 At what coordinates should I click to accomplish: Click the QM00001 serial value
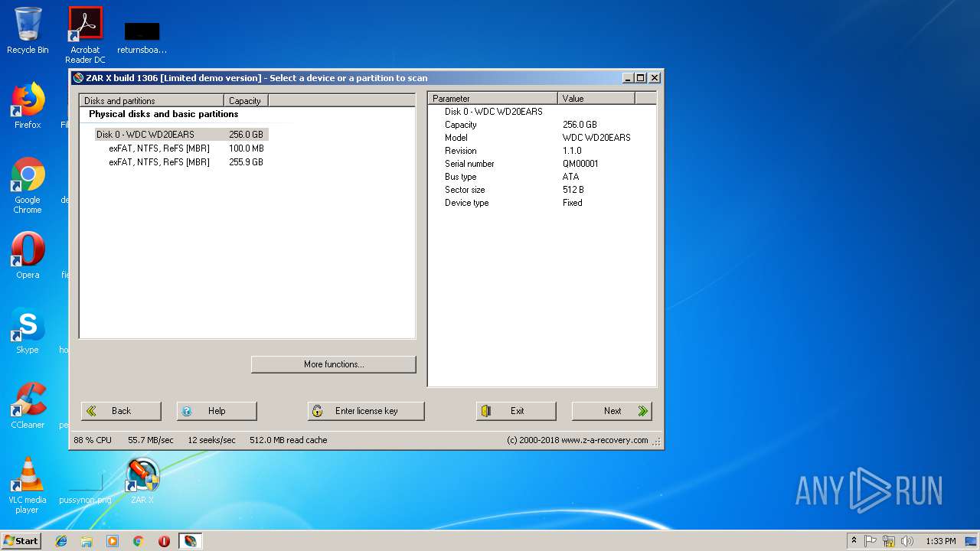(x=580, y=164)
